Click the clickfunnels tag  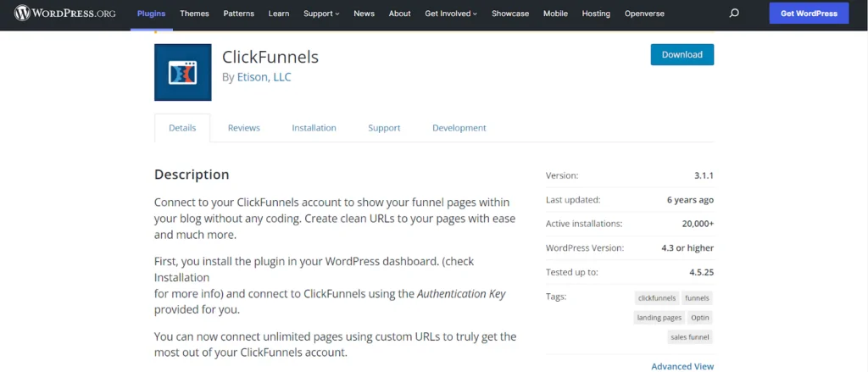657,297
